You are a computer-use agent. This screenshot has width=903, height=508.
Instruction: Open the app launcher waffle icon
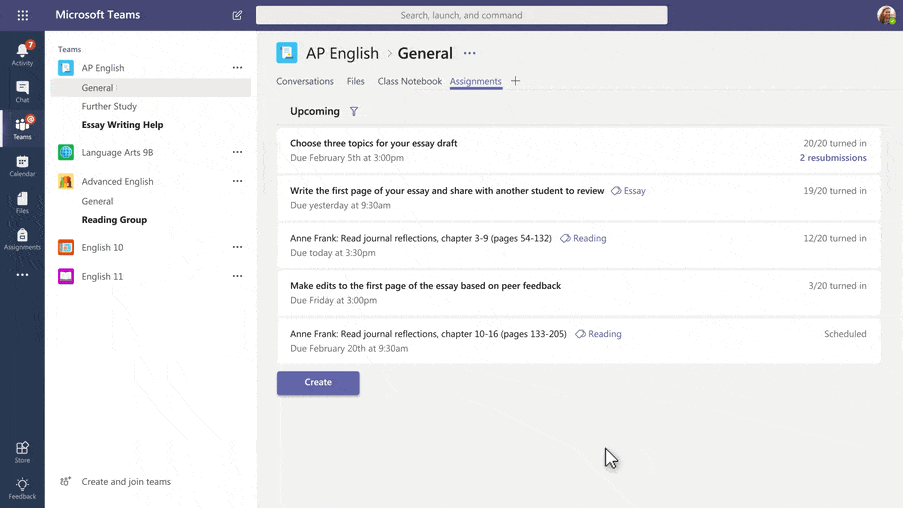click(22, 15)
